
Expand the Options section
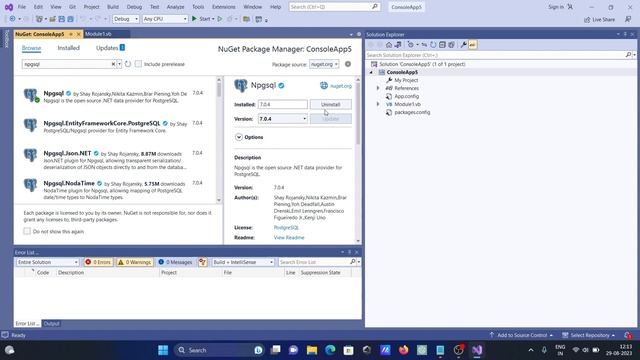239,137
